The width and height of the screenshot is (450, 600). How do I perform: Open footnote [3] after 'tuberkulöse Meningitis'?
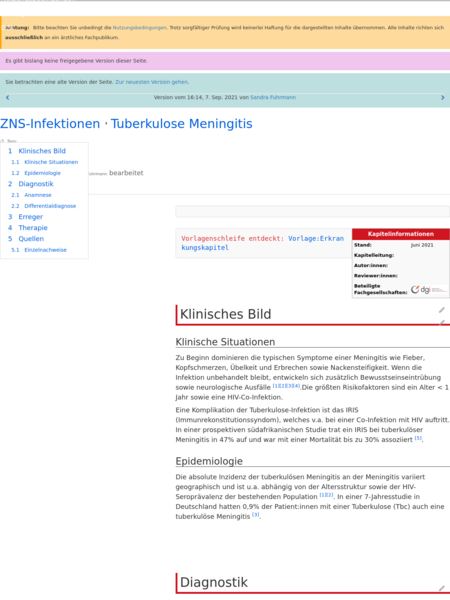pyautogui.click(x=256, y=515)
